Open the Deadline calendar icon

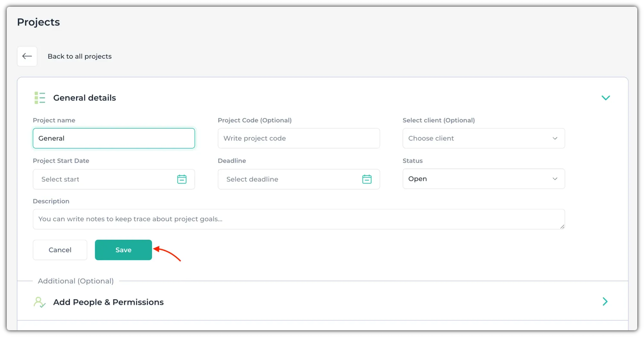pos(367,179)
